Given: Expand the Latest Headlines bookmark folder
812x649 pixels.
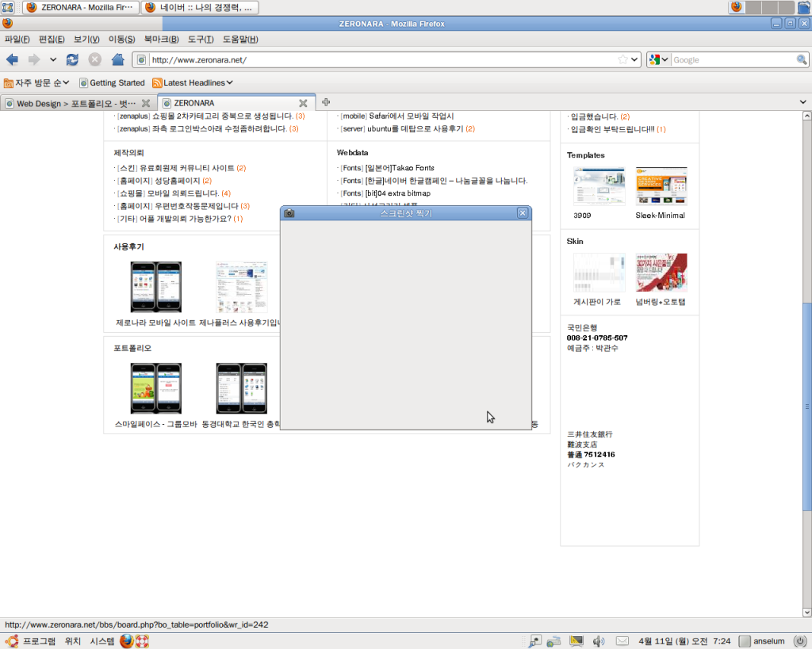Looking at the screenshot, I should (x=193, y=82).
